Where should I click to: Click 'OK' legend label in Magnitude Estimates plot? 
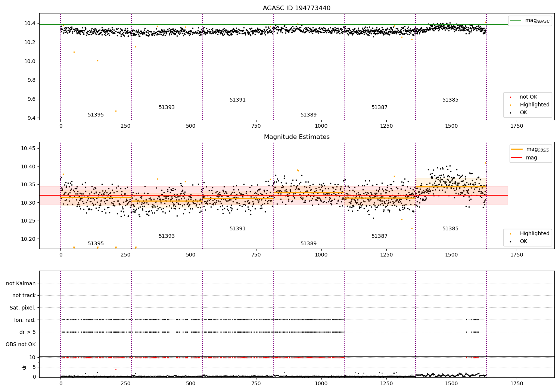[523, 242]
